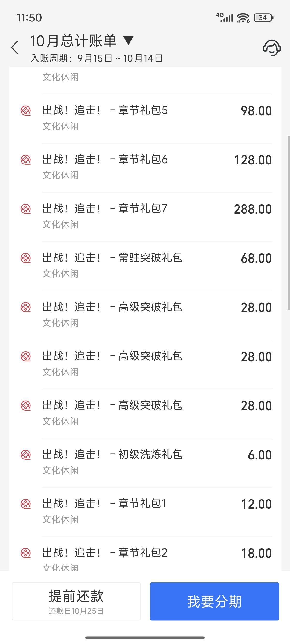Tap film reel icon beside 初级洗炼礼包
This screenshot has height=644, width=290.
(x=26, y=455)
